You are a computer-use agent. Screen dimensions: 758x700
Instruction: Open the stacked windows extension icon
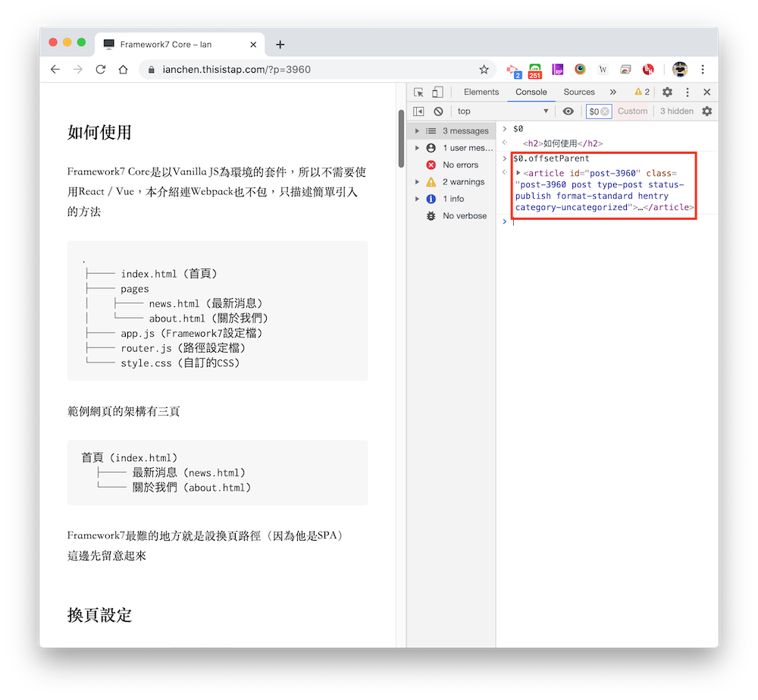pos(625,70)
